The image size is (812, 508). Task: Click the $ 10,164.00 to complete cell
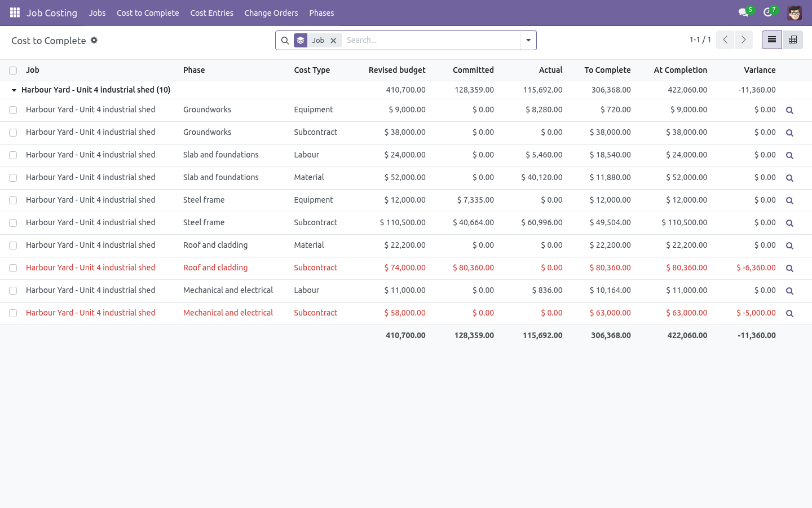pyautogui.click(x=610, y=290)
